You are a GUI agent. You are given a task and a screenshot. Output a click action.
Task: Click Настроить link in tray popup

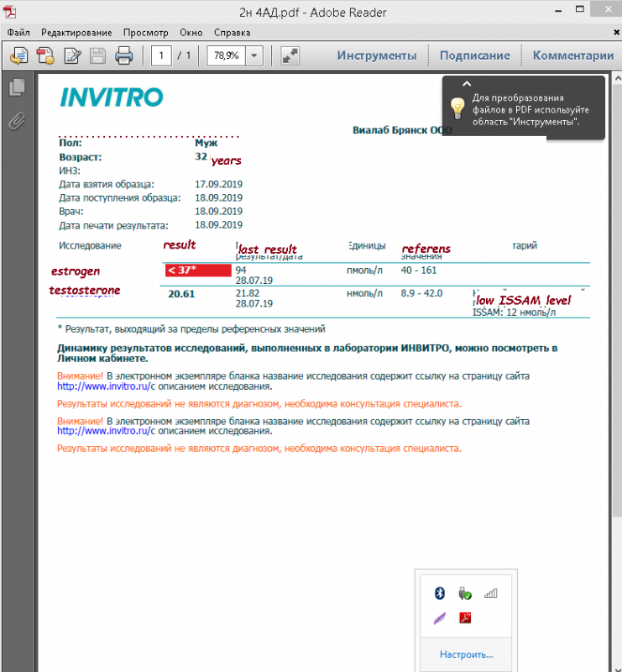[x=467, y=654]
